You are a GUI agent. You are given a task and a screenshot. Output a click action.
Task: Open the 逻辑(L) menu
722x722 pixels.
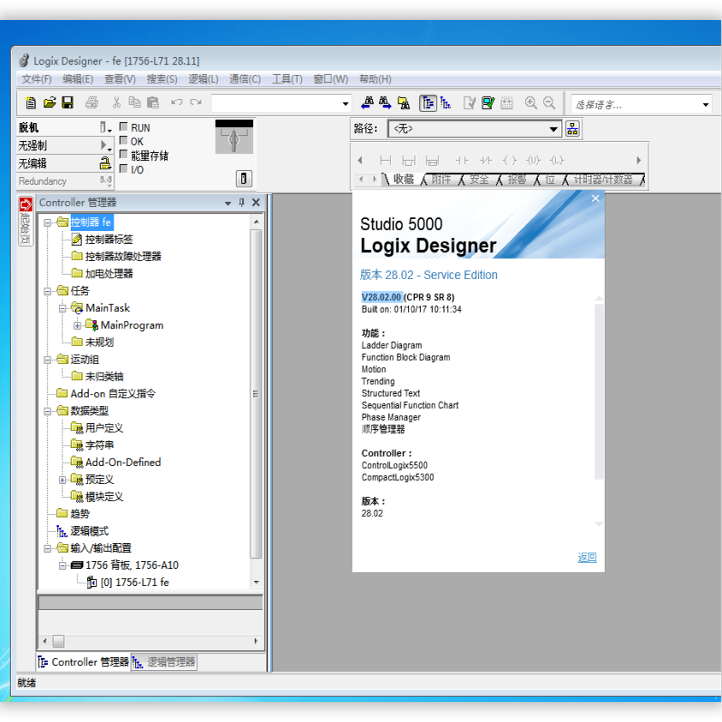[x=203, y=79]
